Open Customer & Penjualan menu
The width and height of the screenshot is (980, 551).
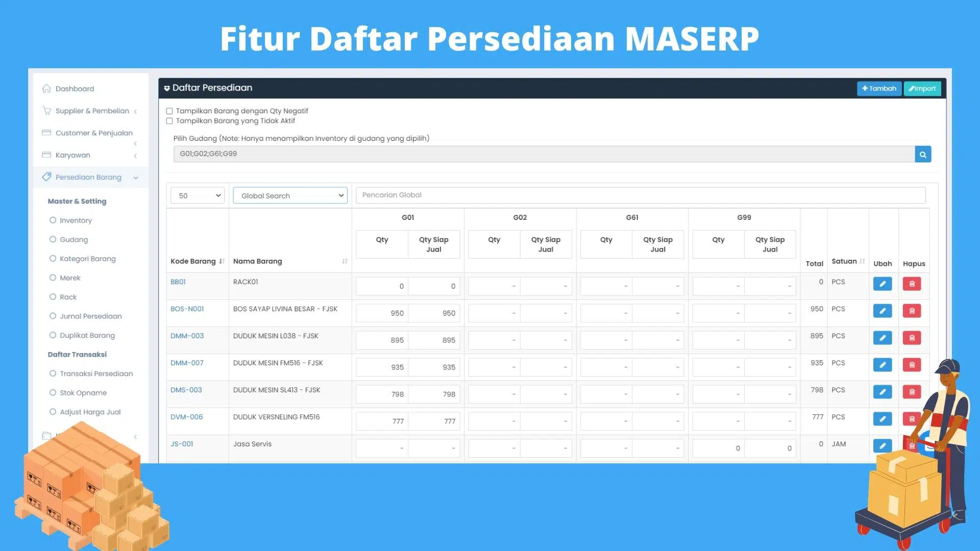click(94, 133)
